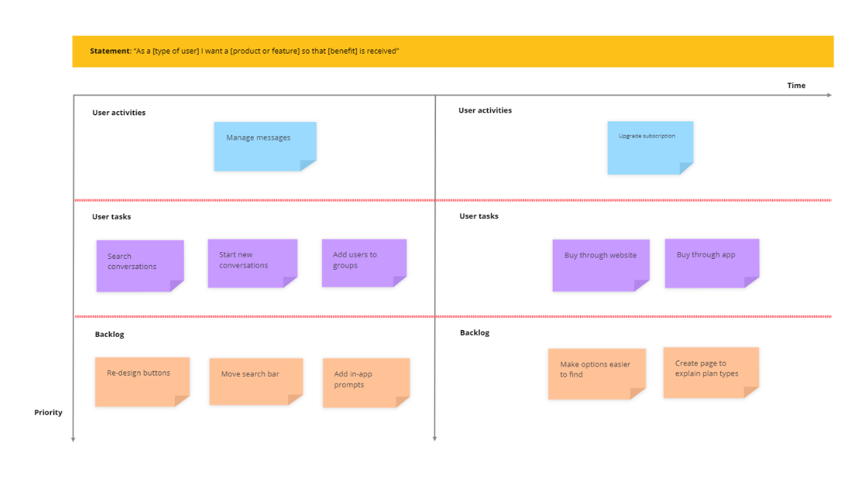The image size is (868, 488).
Task: Click the right User tasks heading
Action: 479,216
